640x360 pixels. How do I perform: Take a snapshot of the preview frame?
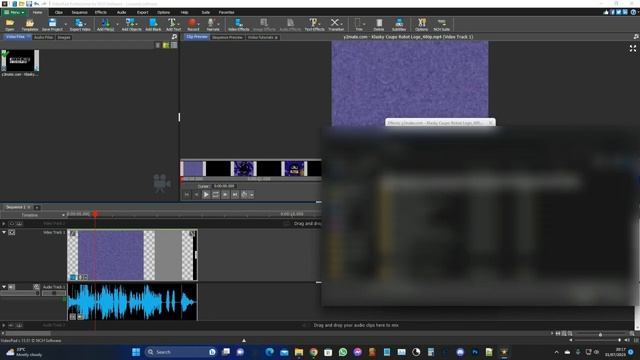point(244,195)
